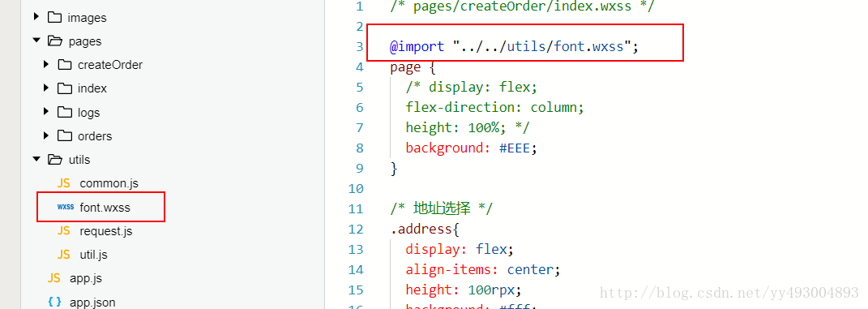Click line number 4 in gutter
Viewport: 868px width, 309px height.
coord(360,67)
